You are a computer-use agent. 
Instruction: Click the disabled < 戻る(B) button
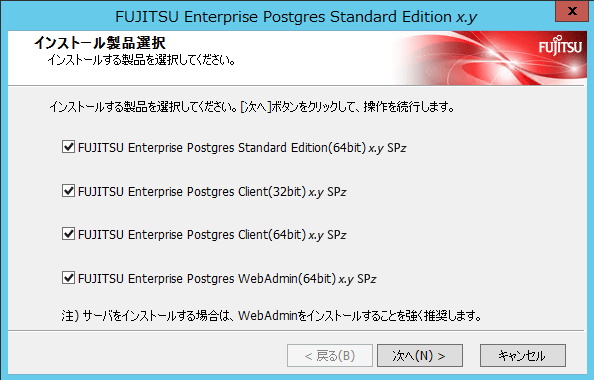tap(330, 355)
